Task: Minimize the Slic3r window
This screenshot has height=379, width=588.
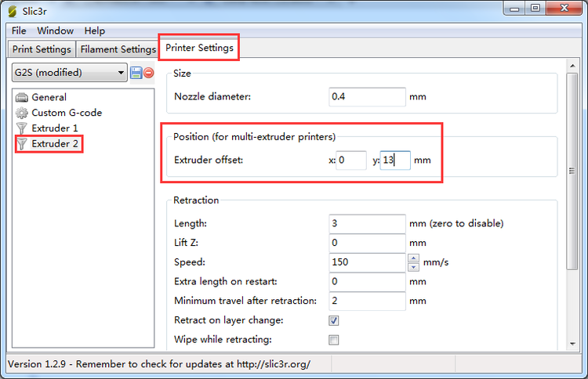Action: 514,9
